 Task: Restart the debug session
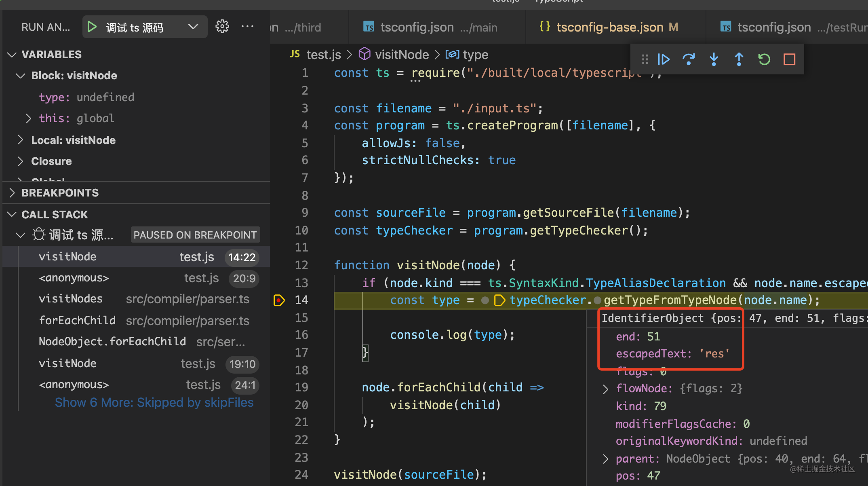tap(764, 59)
